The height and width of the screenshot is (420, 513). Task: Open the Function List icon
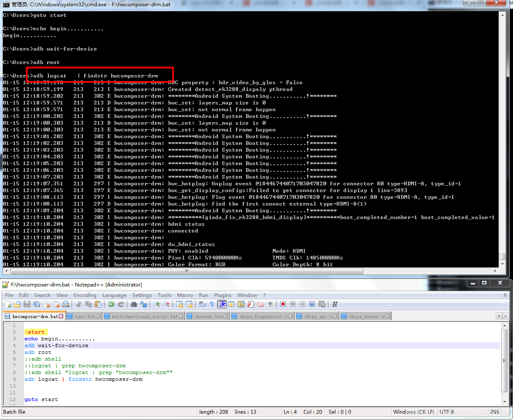click(251, 304)
